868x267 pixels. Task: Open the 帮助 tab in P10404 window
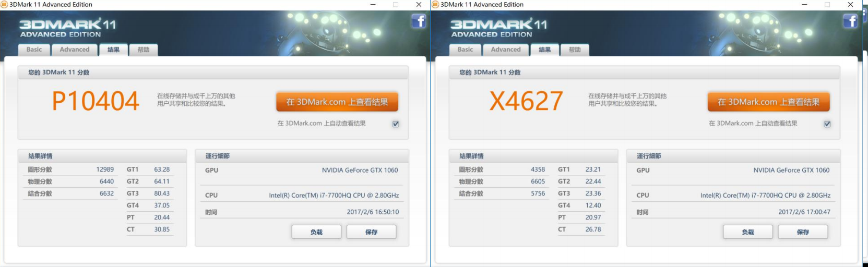[144, 50]
